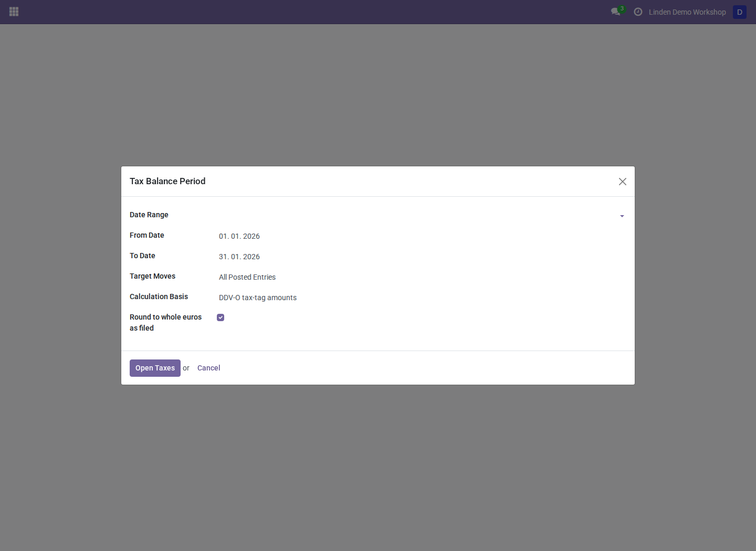Click the Date Range label
Viewport: 756px width, 551px height.
(x=149, y=215)
